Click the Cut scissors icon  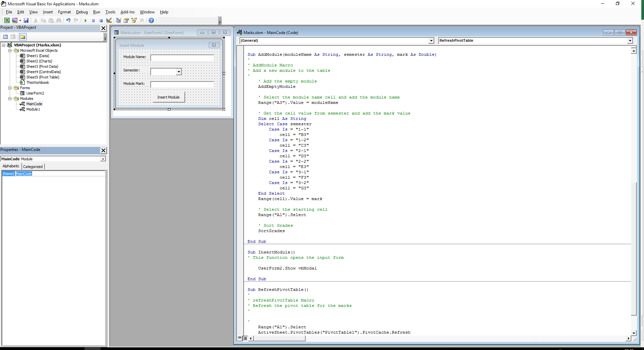(35, 20)
